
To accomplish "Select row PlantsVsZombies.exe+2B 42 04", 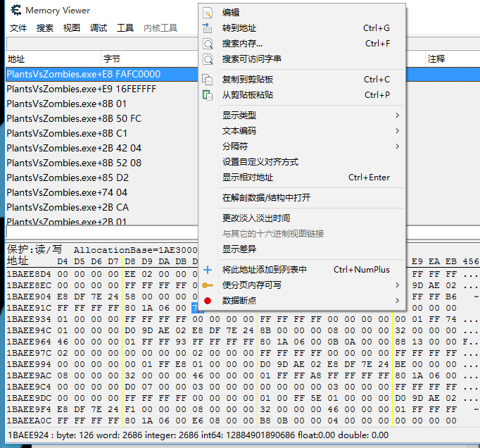I will tap(101, 148).
